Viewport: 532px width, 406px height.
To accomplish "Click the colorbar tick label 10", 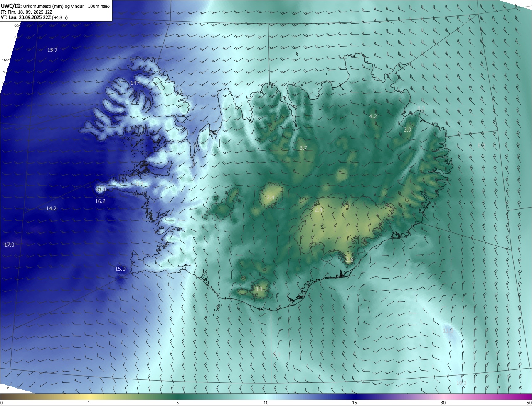I will coord(266,403).
